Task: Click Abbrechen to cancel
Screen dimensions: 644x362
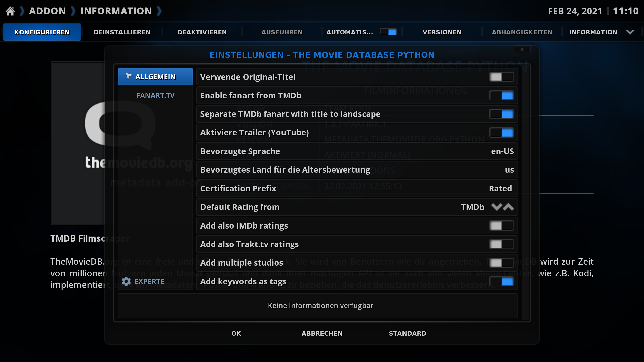Action: (322, 333)
